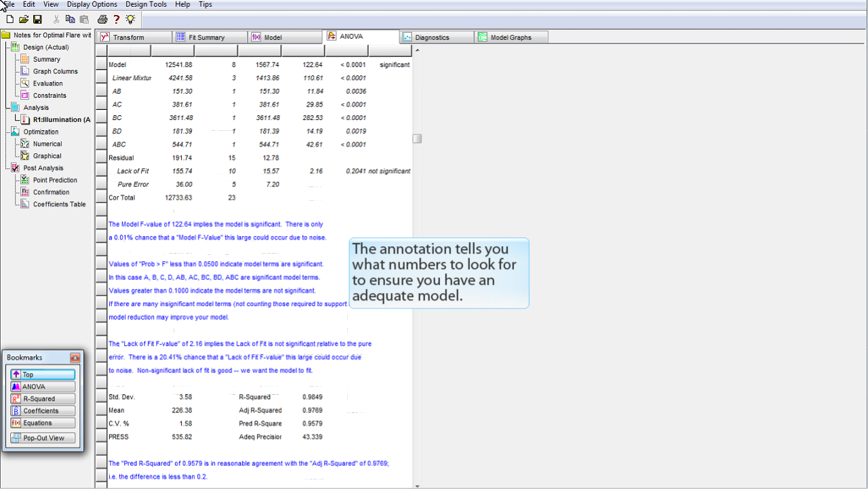Select Graph Columns in the design tree
This screenshot has height=489, width=868.
tap(55, 71)
